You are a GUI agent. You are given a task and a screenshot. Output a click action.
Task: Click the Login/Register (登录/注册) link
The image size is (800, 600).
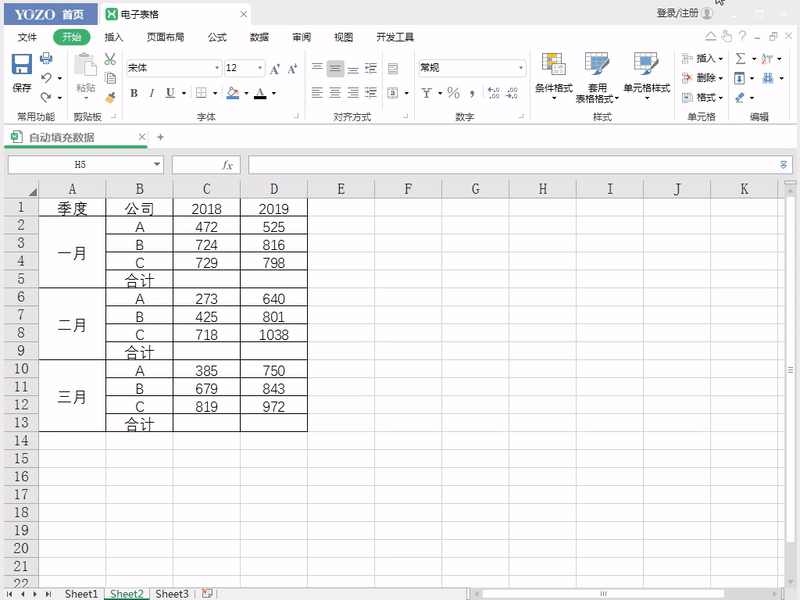click(684, 13)
